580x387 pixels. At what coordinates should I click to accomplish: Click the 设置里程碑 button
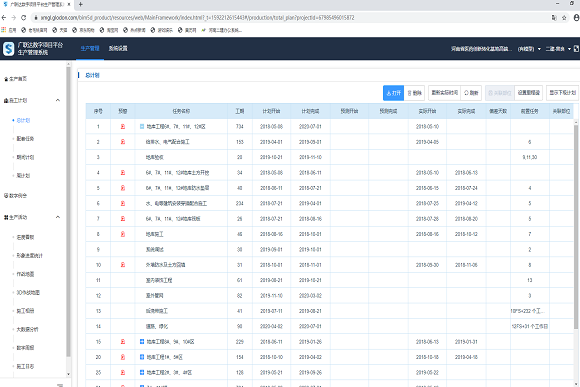(529, 93)
